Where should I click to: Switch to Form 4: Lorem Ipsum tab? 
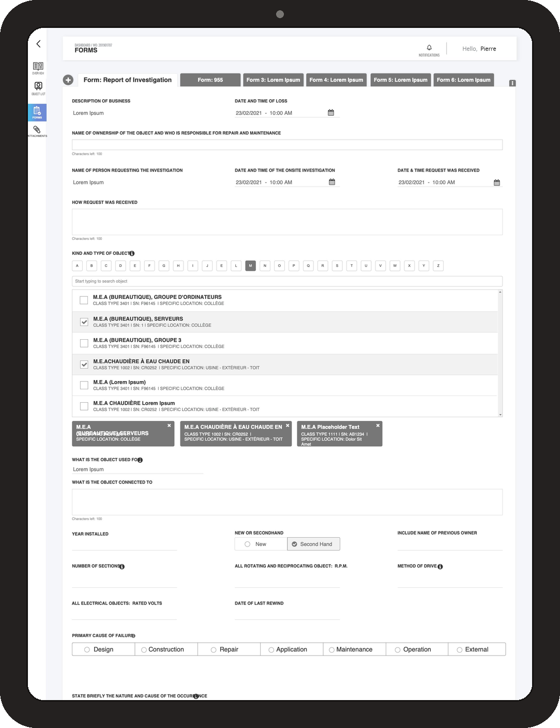pos(336,80)
